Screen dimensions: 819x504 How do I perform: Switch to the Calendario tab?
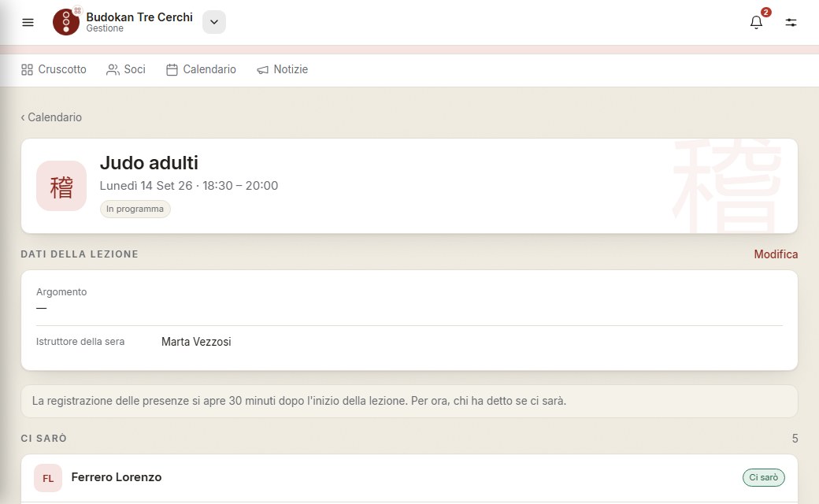click(201, 69)
